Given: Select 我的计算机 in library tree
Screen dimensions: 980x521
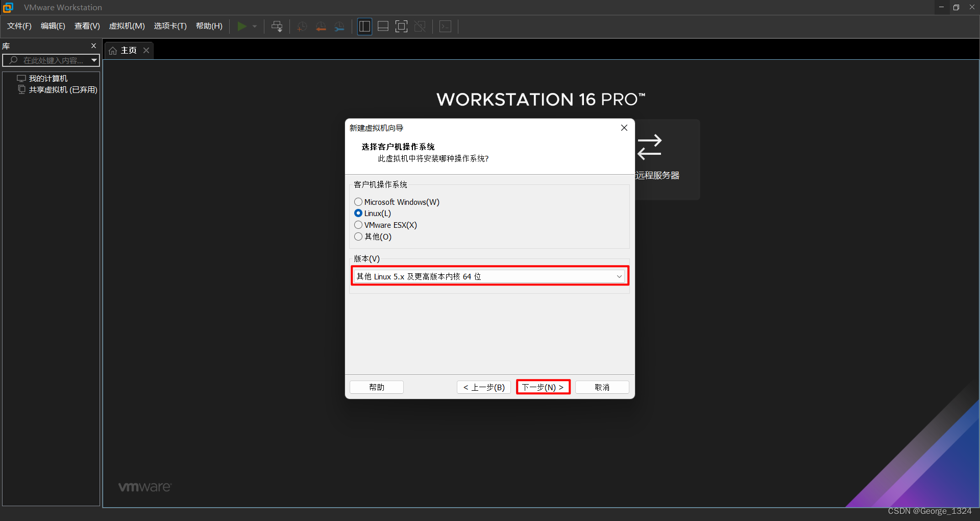Looking at the screenshot, I should click(x=48, y=78).
